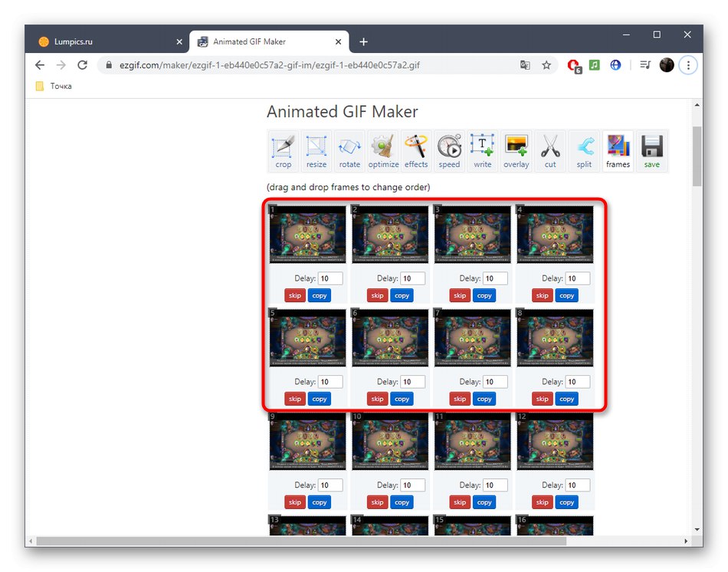The image size is (728, 572).
Task: Edit the Delay field of frame 7
Action: (495, 382)
